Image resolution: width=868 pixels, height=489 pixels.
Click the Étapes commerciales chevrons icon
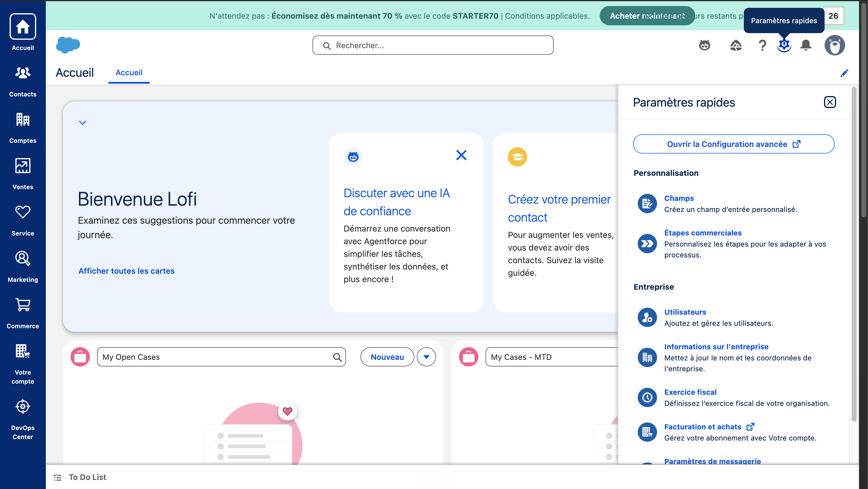(647, 243)
